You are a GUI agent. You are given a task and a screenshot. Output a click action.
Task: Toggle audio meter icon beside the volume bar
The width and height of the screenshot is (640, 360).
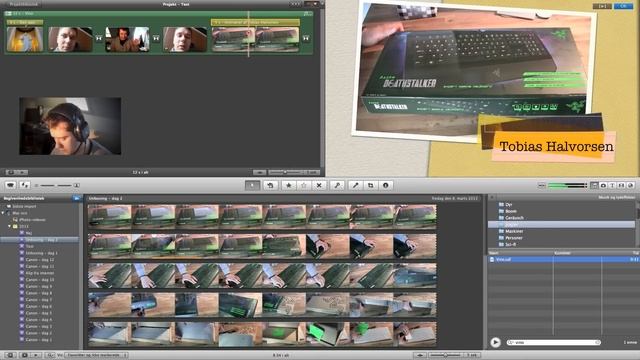[542, 185]
